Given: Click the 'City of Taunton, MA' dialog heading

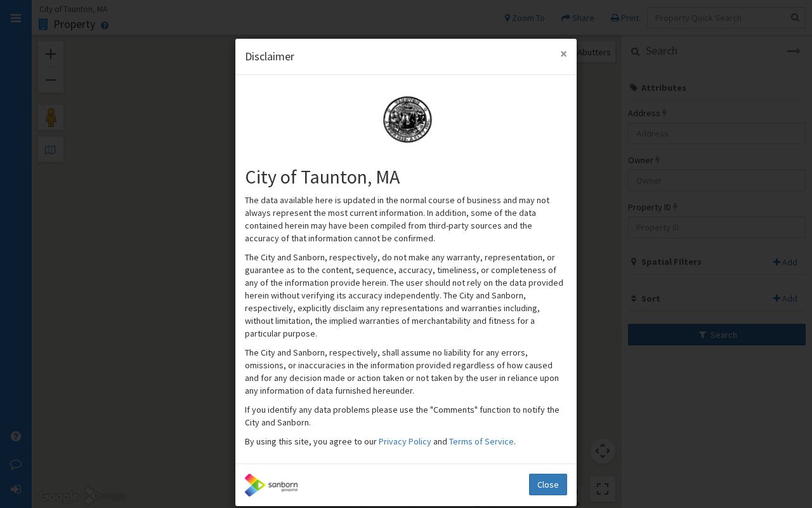Looking at the screenshot, I should (x=322, y=177).
